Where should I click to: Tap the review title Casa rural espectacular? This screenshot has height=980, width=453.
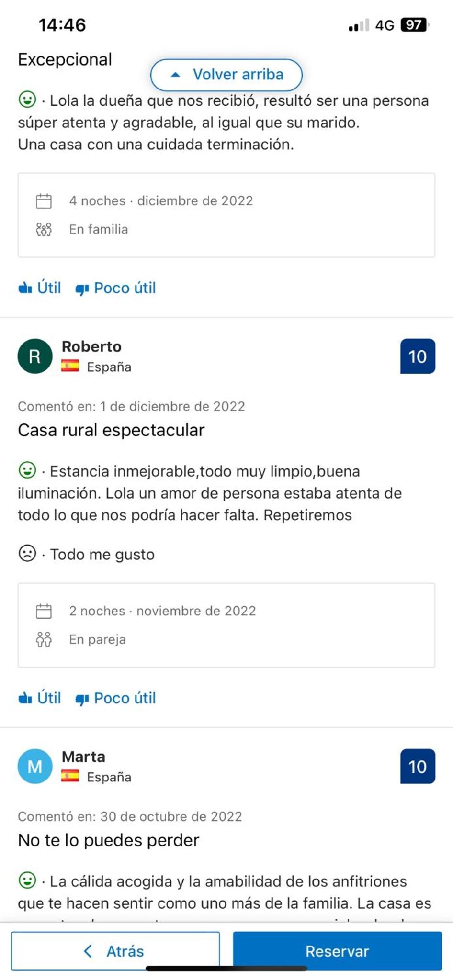pyautogui.click(x=111, y=430)
